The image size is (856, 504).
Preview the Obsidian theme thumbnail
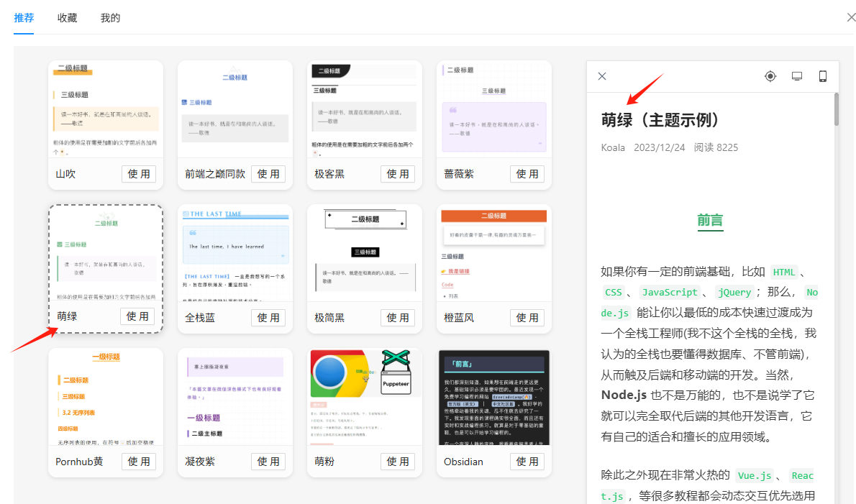click(494, 397)
